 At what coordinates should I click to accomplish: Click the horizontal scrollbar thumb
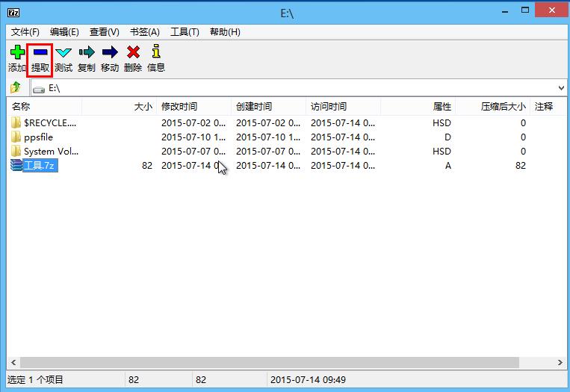pos(270,362)
